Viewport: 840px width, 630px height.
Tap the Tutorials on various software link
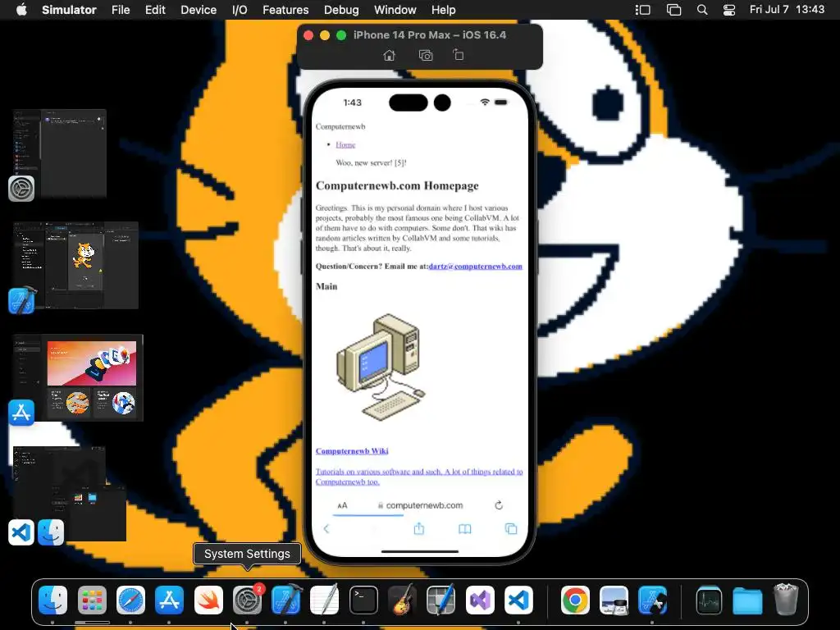pyautogui.click(x=419, y=477)
